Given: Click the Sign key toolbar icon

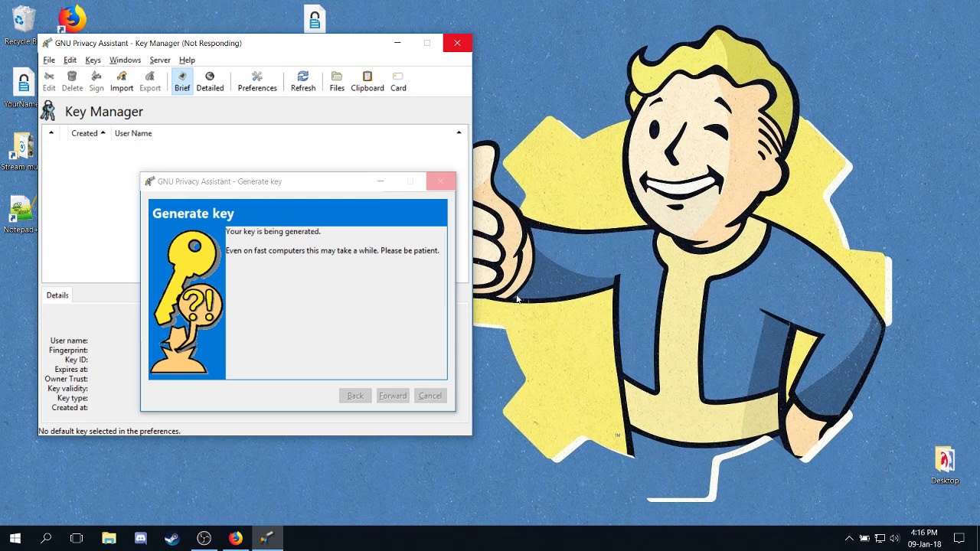Looking at the screenshot, I should coord(96,81).
